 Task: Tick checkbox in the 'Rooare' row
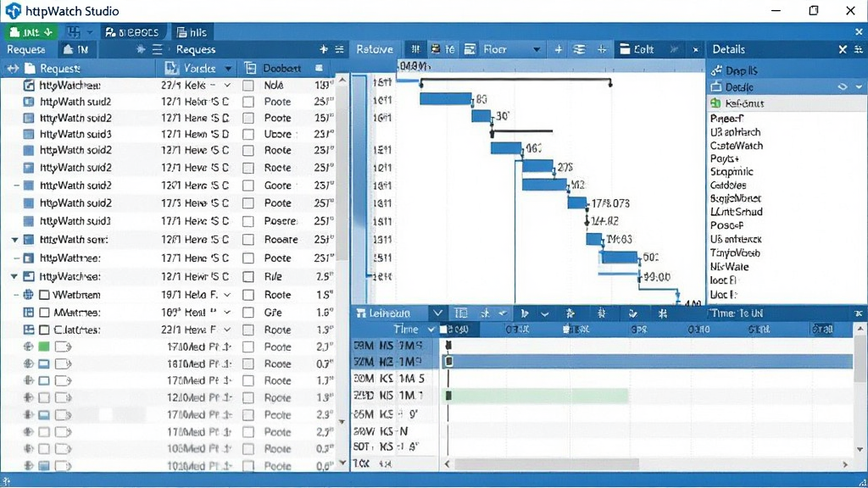248,240
